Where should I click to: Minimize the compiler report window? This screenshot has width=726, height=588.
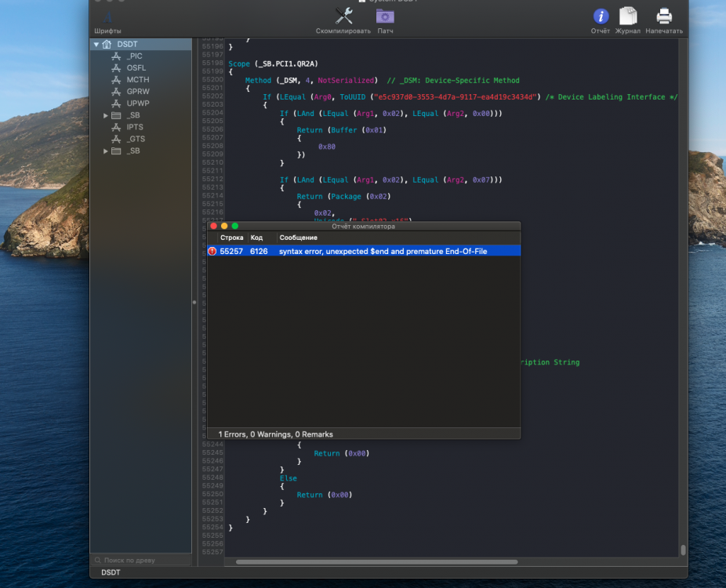coord(224,226)
